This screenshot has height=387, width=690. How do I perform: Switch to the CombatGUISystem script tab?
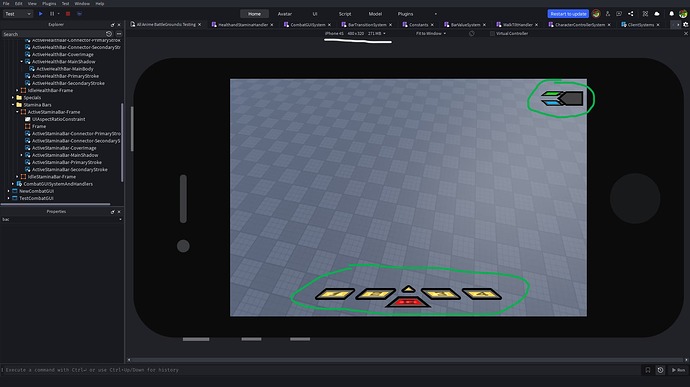(x=308, y=25)
